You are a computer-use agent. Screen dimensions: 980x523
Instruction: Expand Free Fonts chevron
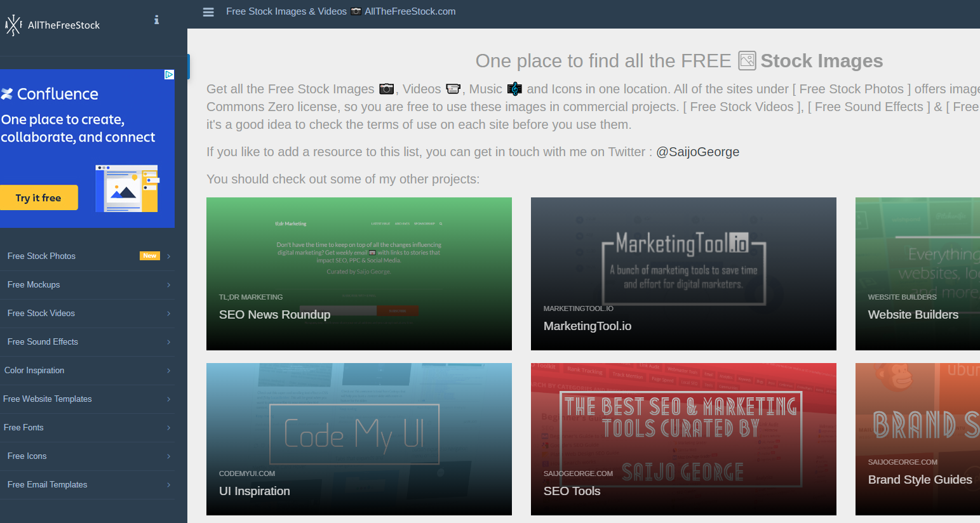pyautogui.click(x=169, y=428)
